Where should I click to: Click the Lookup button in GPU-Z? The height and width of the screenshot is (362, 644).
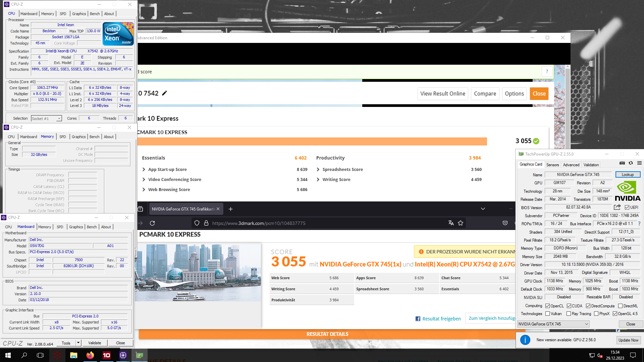pos(628,175)
